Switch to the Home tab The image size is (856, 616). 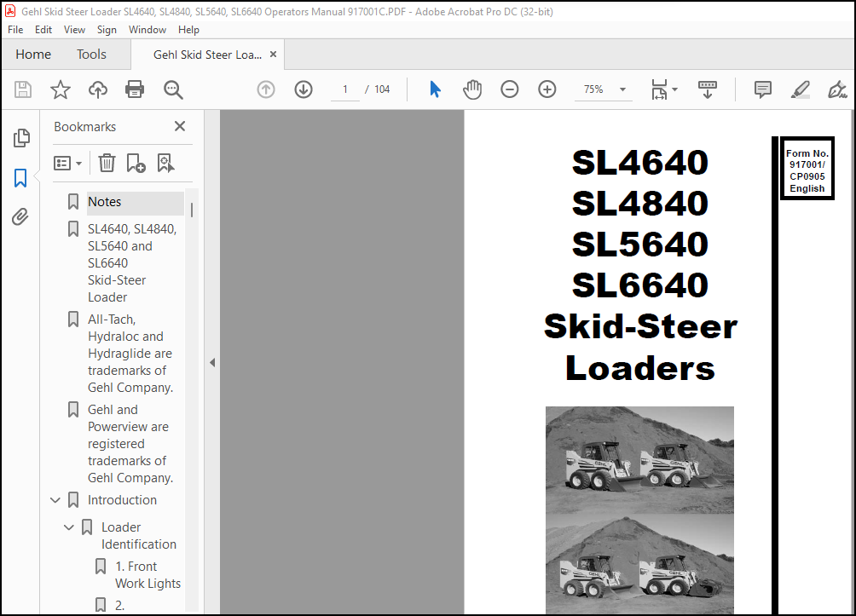33,54
